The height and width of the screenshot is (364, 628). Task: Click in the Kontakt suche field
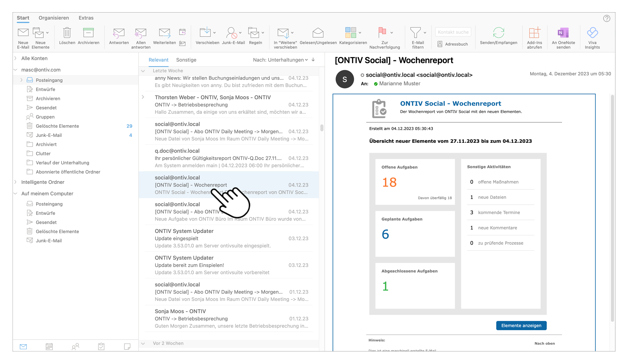tap(453, 32)
